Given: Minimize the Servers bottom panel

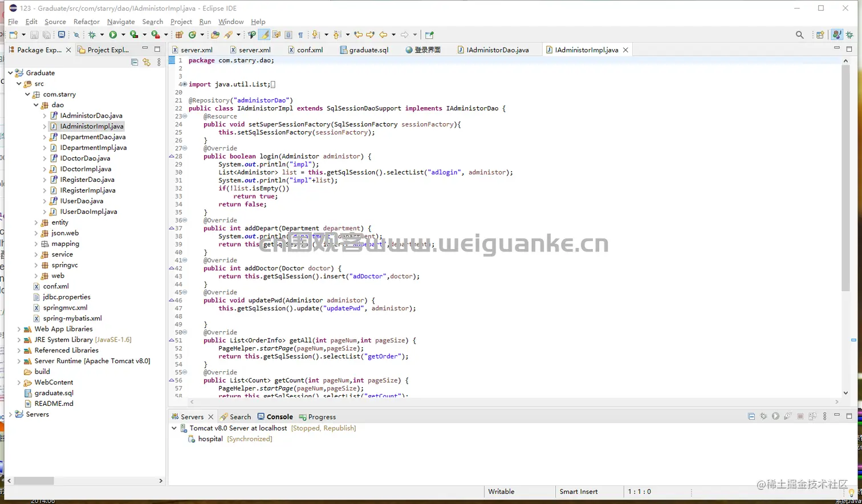Looking at the screenshot, I should [837, 414].
